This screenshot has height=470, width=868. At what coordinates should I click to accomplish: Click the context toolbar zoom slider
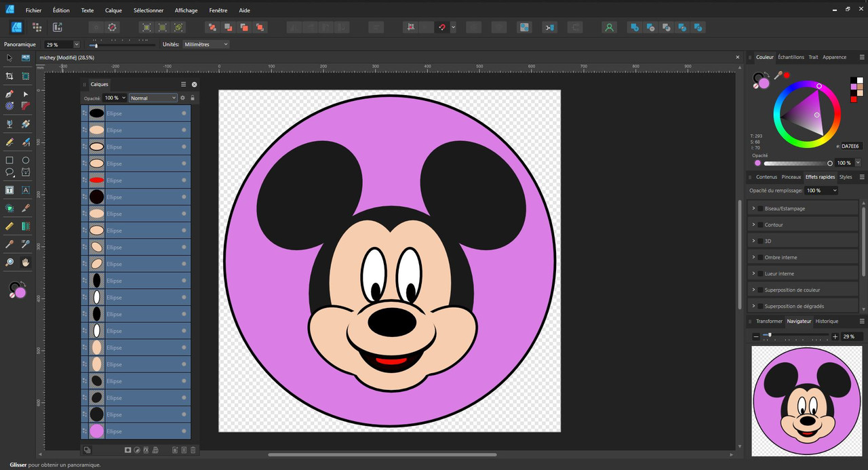(122, 45)
